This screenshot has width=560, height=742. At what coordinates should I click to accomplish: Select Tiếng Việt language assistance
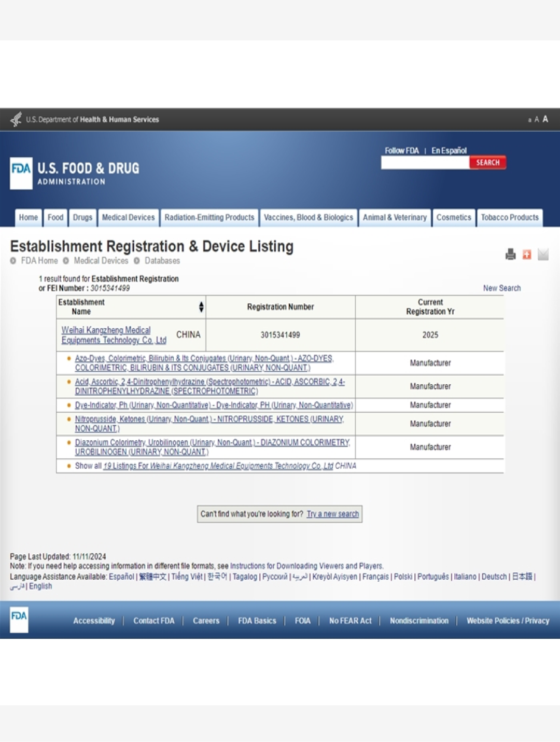[187, 577]
